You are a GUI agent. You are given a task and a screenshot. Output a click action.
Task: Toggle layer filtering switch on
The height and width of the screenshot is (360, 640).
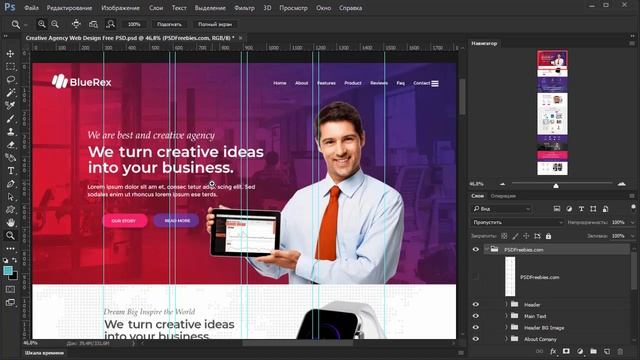click(x=633, y=208)
